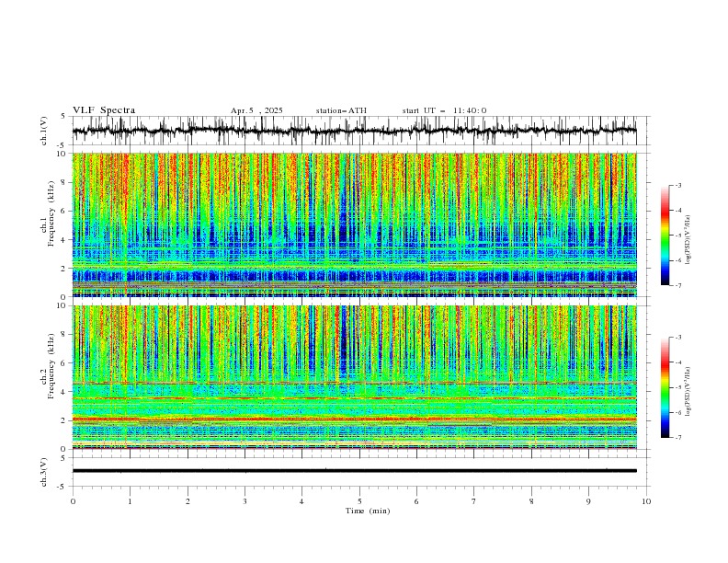Viewport: 728px width, 563px height.
Task: Click the '-7' label on ch.2 colorbar
Action: tap(677, 437)
